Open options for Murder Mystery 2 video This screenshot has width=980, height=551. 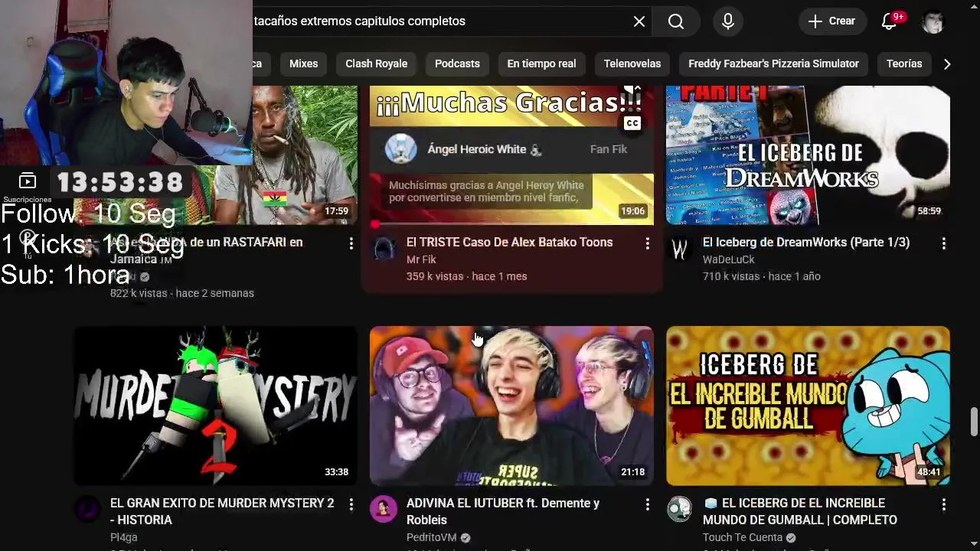[x=351, y=504]
